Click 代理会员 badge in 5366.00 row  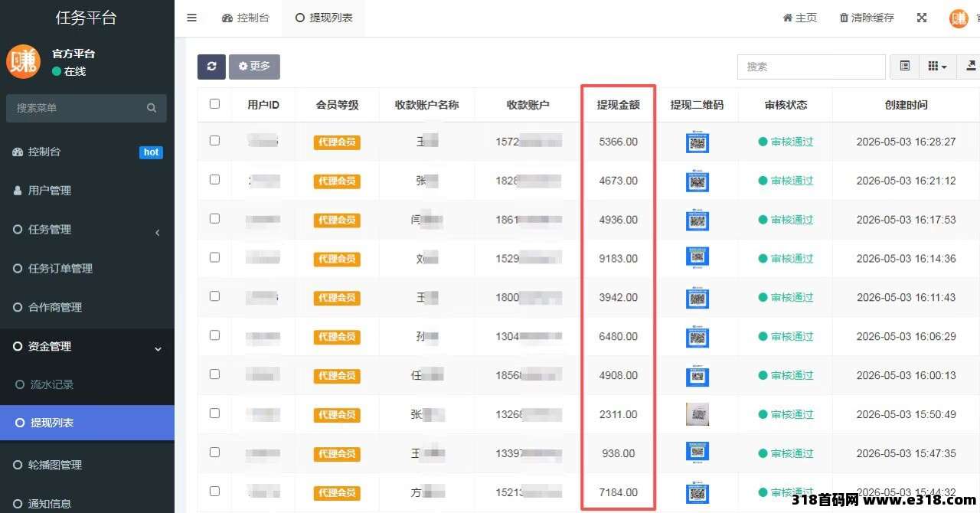337,142
